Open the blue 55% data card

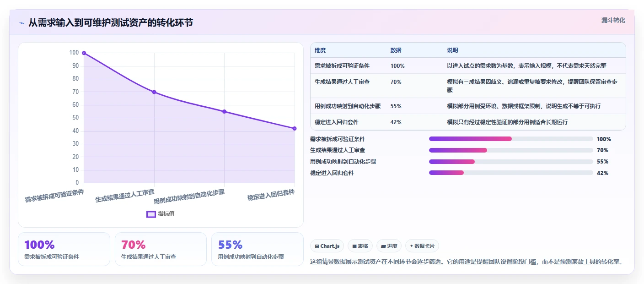tap(258, 249)
